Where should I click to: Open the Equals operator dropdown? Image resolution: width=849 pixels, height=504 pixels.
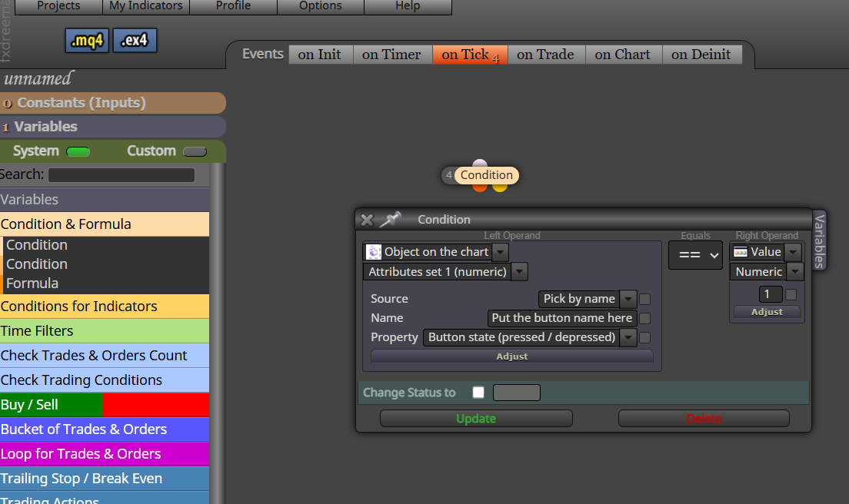click(x=696, y=255)
